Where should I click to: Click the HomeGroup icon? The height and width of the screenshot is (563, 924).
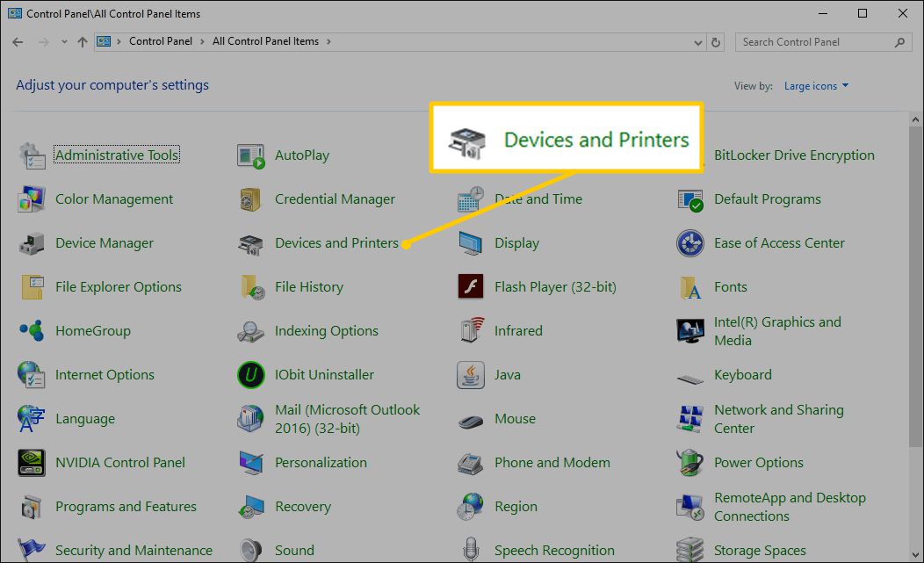(x=32, y=331)
